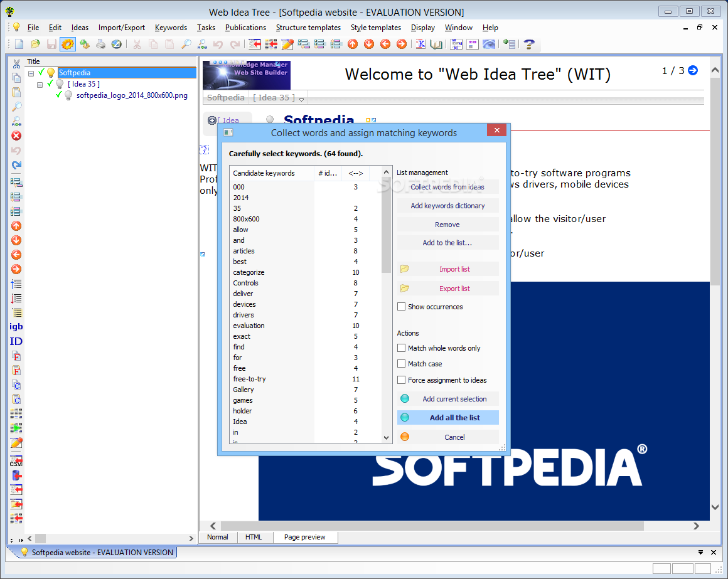Toggle checkmark beside softpedia_logo_2014_800x600.png
The width and height of the screenshot is (728, 579).
(59, 95)
